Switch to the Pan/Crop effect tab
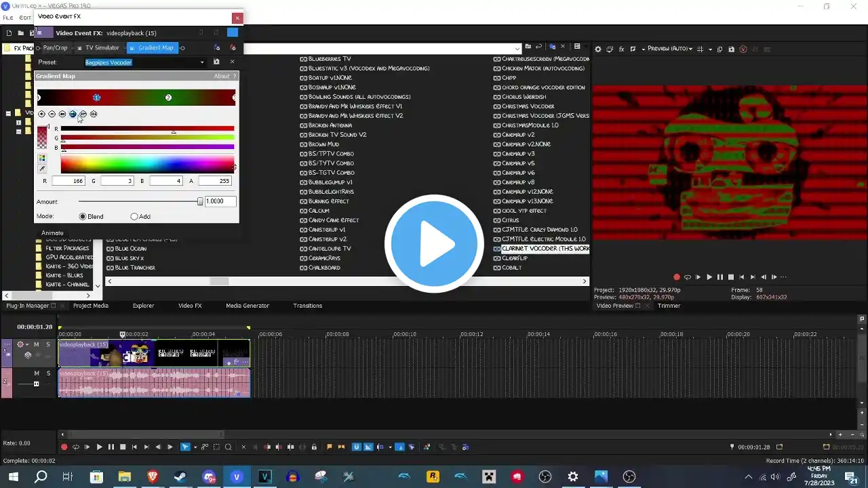 (55, 47)
